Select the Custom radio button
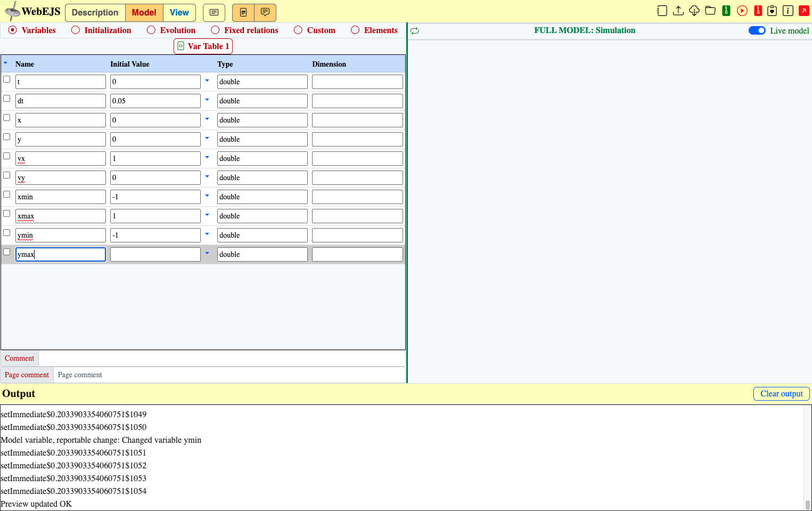The image size is (812, 511). click(298, 30)
